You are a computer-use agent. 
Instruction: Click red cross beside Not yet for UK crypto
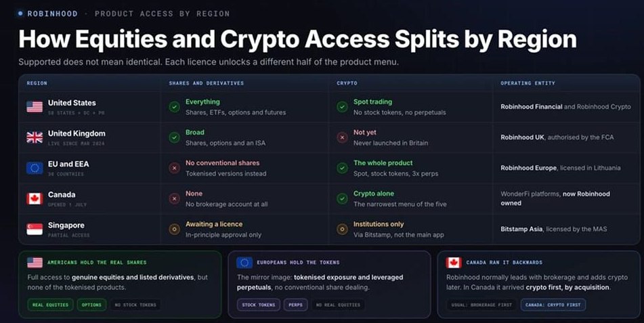click(x=342, y=137)
